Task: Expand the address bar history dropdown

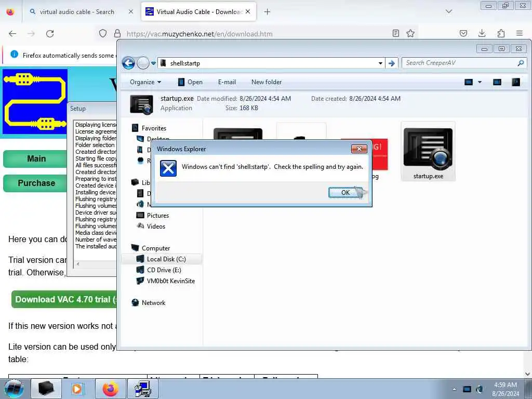Action: tap(380, 63)
